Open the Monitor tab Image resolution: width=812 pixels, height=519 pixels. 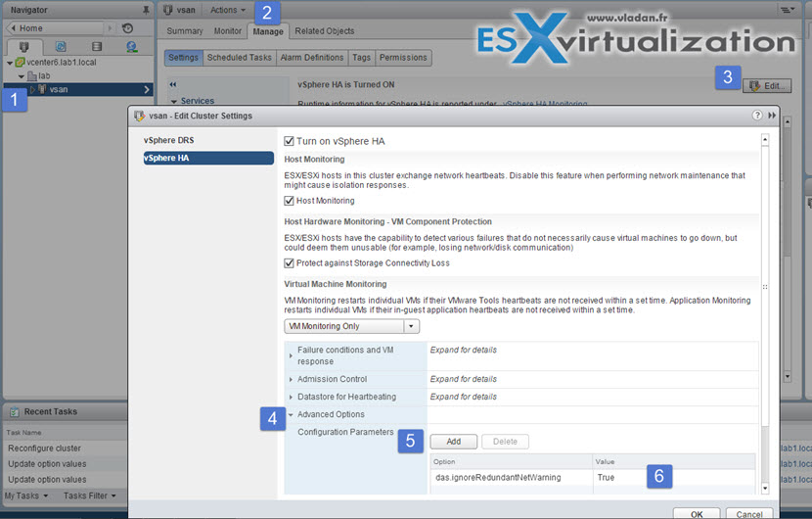click(x=228, y=31)
